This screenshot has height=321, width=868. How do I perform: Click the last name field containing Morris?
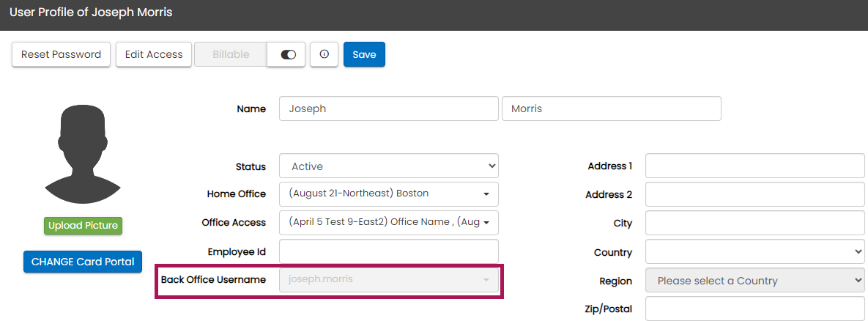(611, 108)
